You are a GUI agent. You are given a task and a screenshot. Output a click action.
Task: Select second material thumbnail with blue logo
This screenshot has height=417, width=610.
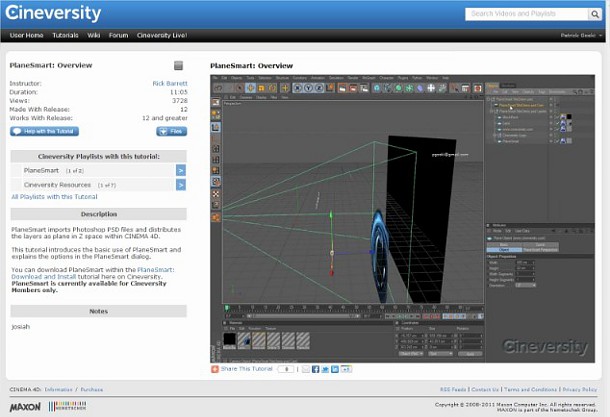tap(244, 340)
